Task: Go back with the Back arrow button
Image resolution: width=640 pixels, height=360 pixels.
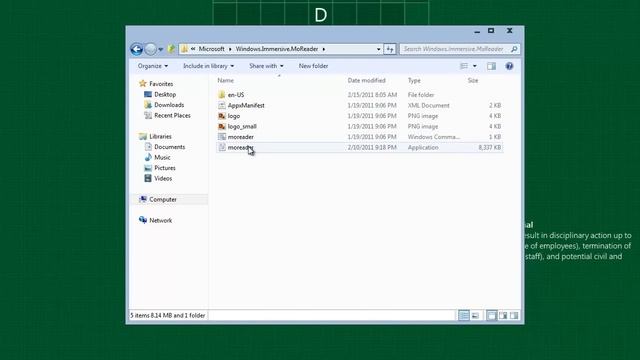Action: (x=136, y=49)
